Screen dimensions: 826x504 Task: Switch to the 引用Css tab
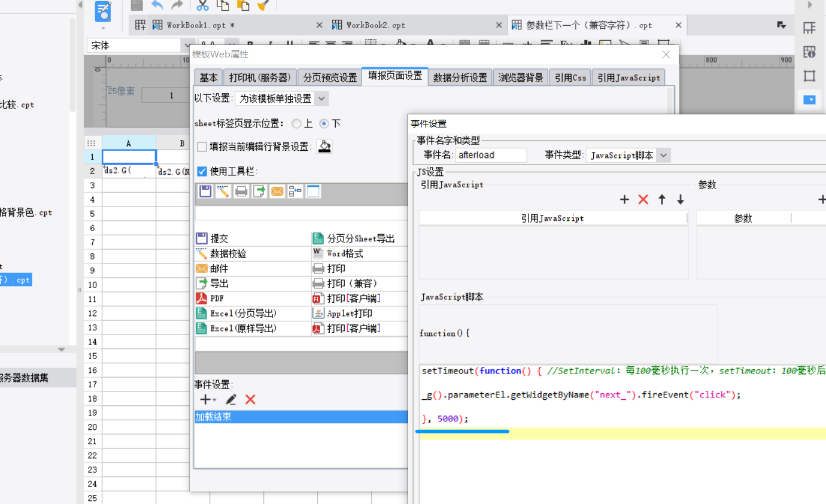coord(570,77)
